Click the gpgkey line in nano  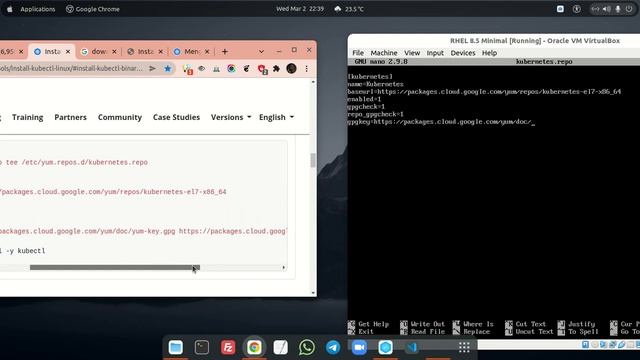pyautogui.click(x=440, y=122)
